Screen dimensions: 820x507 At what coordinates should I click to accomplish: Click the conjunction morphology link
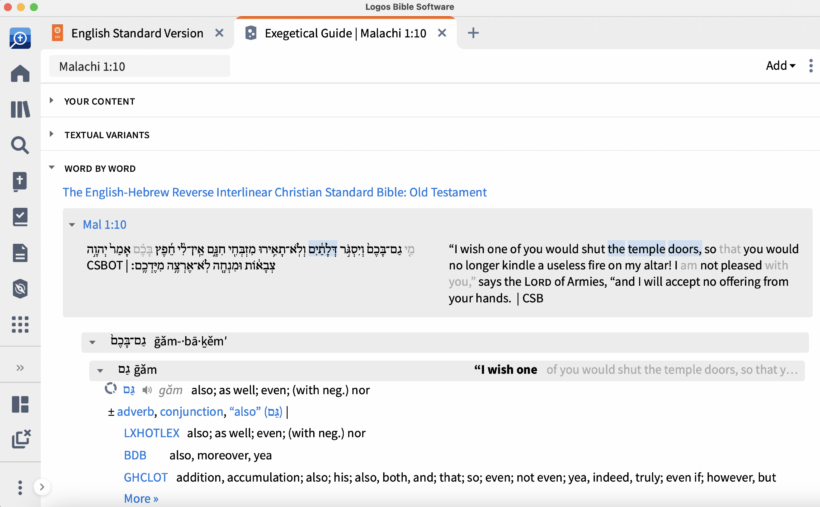pyautogui.click(x=191, y=412)
